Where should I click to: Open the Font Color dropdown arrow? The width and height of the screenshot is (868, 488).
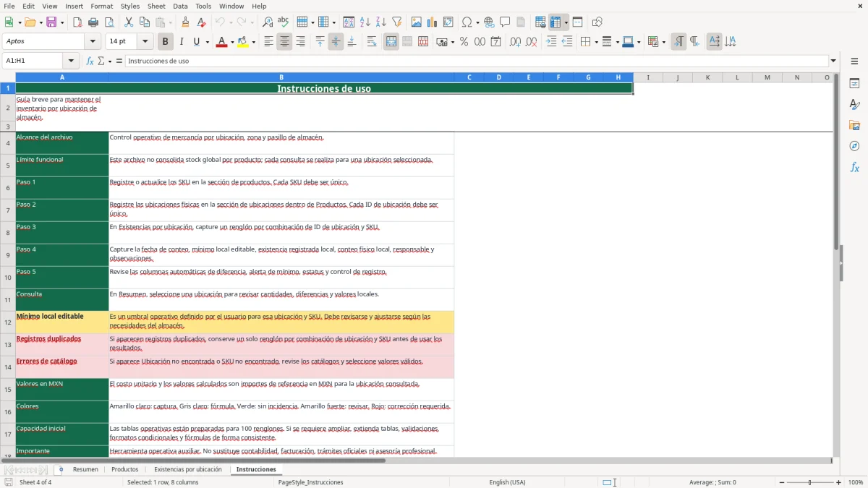231,42
